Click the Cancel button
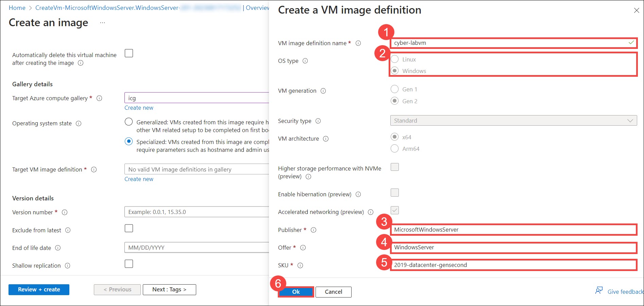 333,292
